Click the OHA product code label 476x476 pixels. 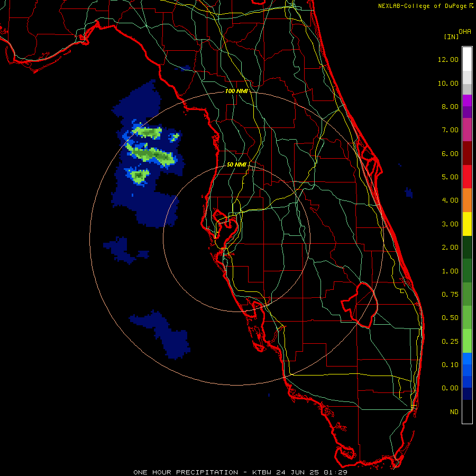tap(465, 32)
